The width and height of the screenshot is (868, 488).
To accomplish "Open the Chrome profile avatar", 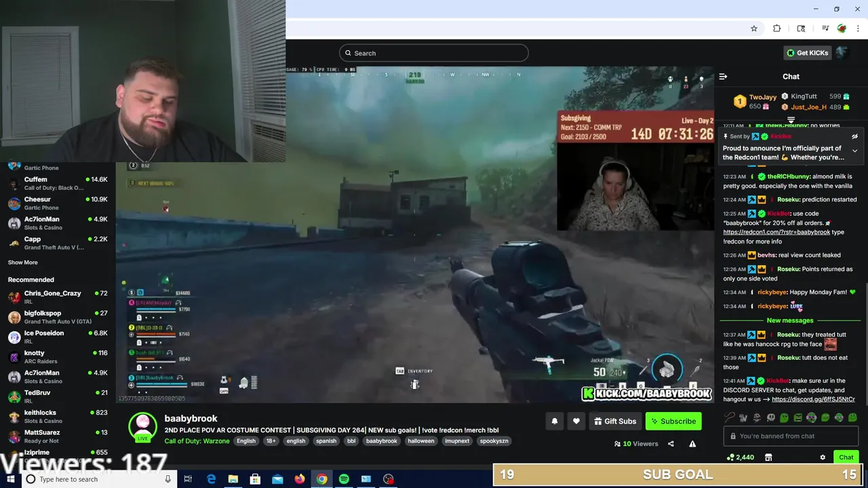I will pyautogui.click(x=842, y=28).
